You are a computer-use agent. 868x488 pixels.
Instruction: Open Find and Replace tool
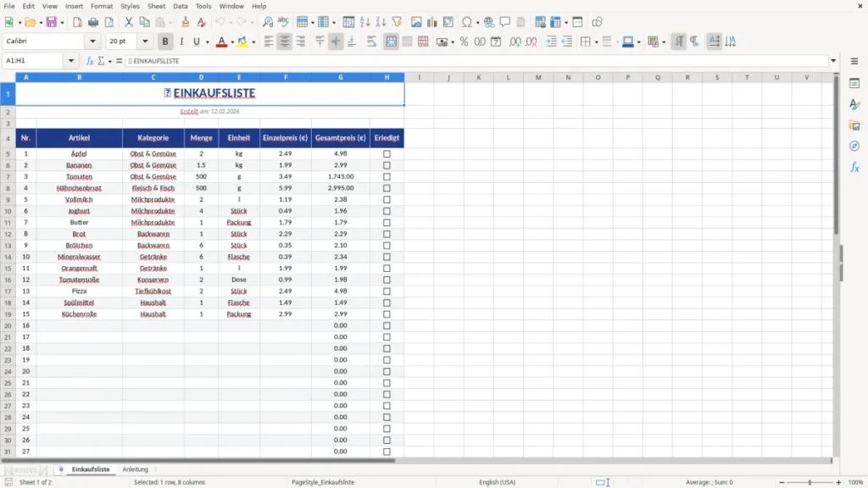click(267, 22)
